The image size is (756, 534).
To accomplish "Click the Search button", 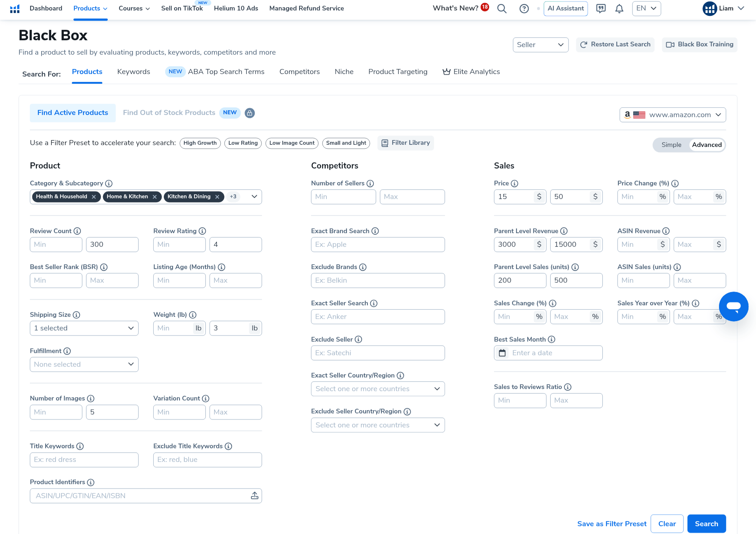I will [x=706, y=524].
